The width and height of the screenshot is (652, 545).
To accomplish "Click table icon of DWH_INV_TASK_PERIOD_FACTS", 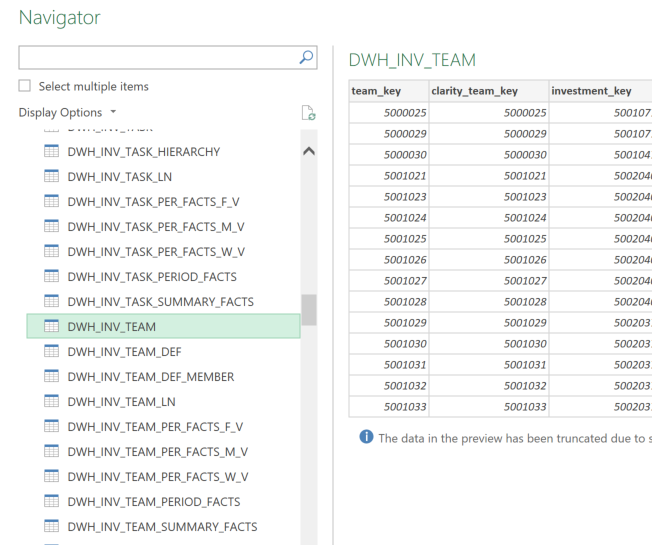I will coord(51,277).
